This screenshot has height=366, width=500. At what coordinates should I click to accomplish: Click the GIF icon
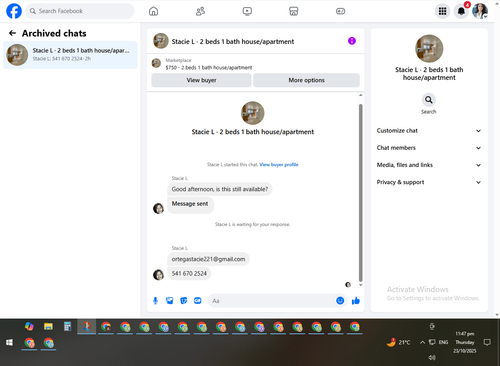198,301
